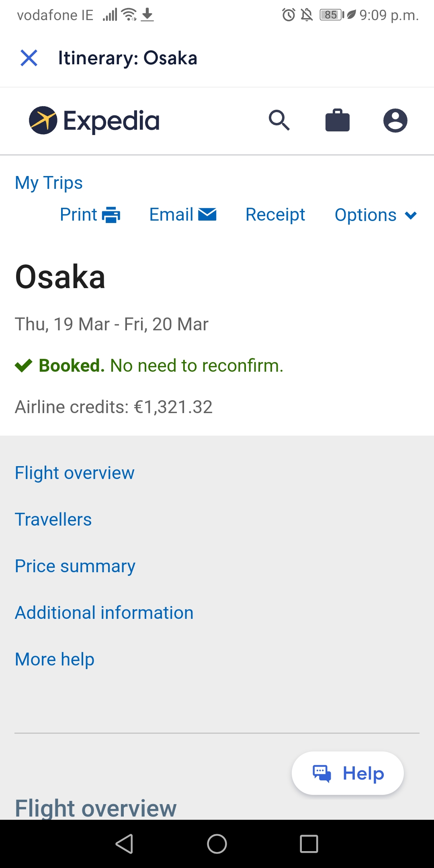Viewport: 434px width, 868px height.
Task: Jump to Travellers section
Action: 53,520
